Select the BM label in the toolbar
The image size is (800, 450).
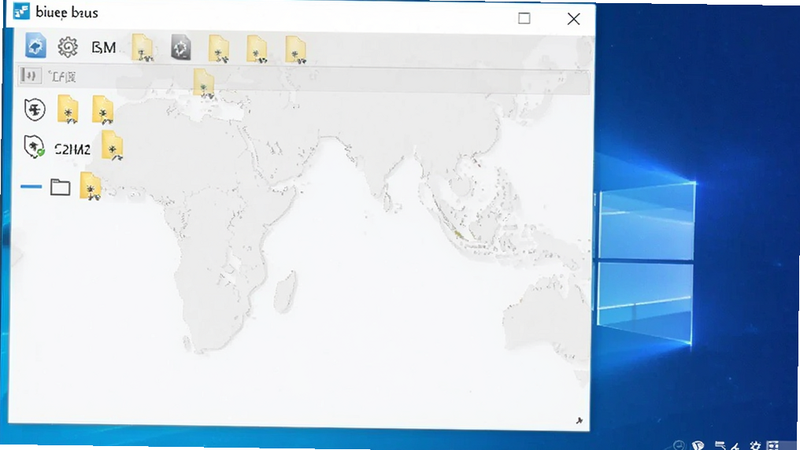coord(104,48)
